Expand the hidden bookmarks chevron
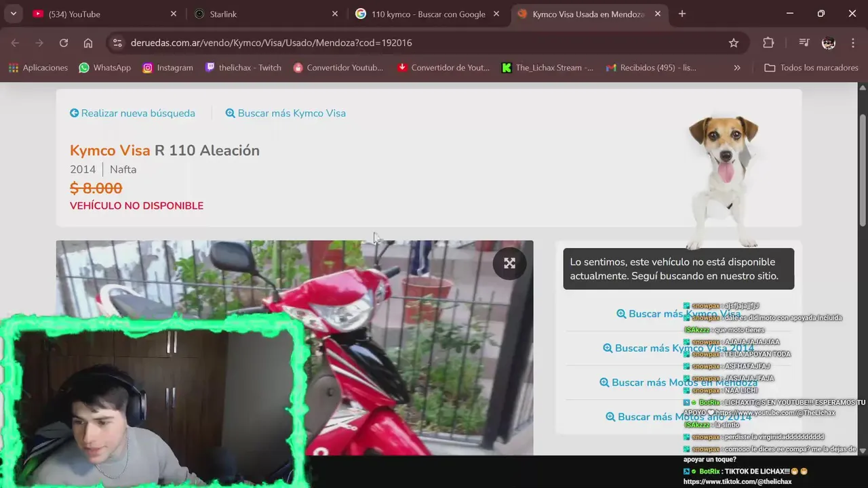The image size is (868, 488). (737, 68)
